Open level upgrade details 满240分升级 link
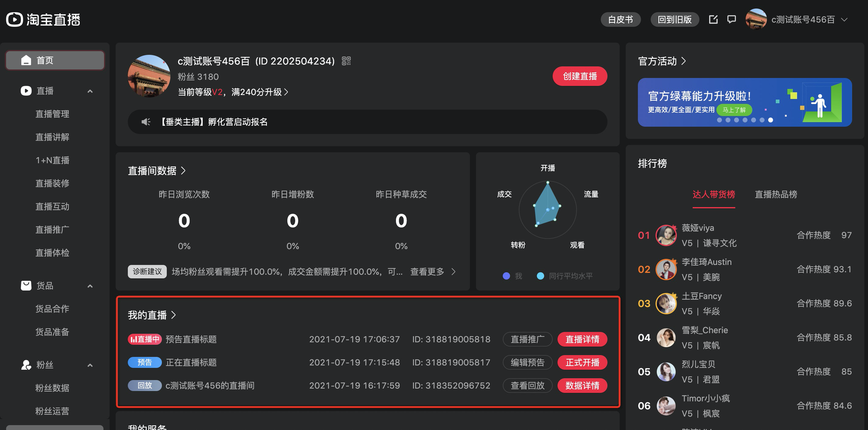The height and width of the screenshot is (430, 868). 260,92
